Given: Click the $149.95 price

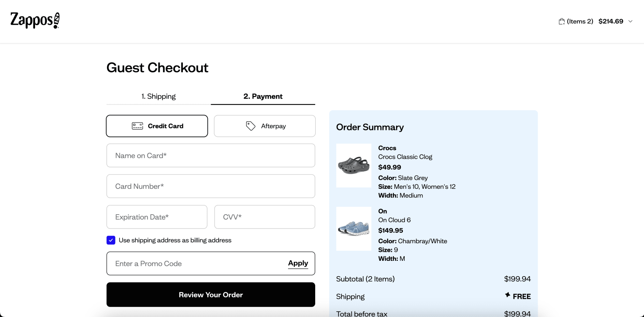Looking at the screenshot, I should click(x=391, y=230).
